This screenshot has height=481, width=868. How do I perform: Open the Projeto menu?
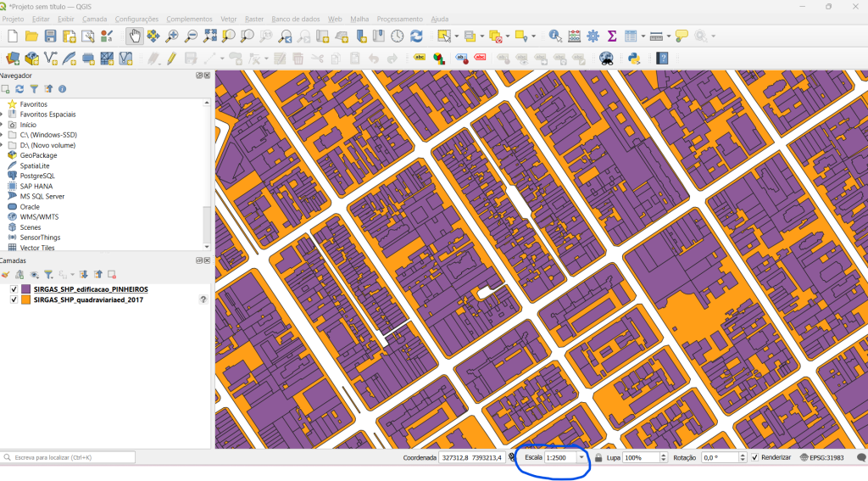[x=13, y=19]
